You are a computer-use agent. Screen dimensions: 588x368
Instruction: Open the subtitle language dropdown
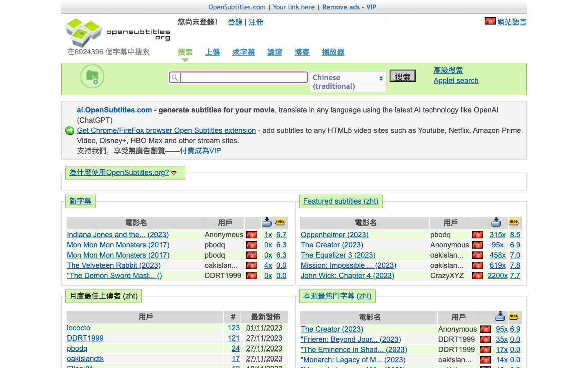coord(348,81)
